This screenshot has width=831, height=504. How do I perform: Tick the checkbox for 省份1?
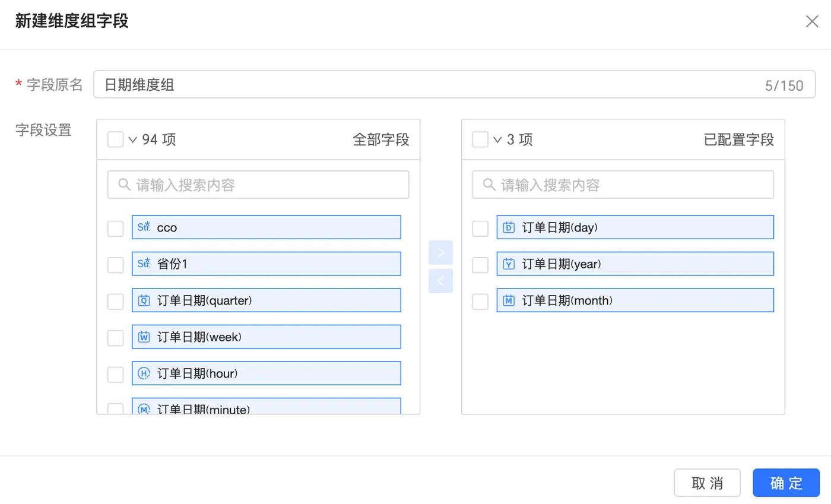(x=116, y=265)
